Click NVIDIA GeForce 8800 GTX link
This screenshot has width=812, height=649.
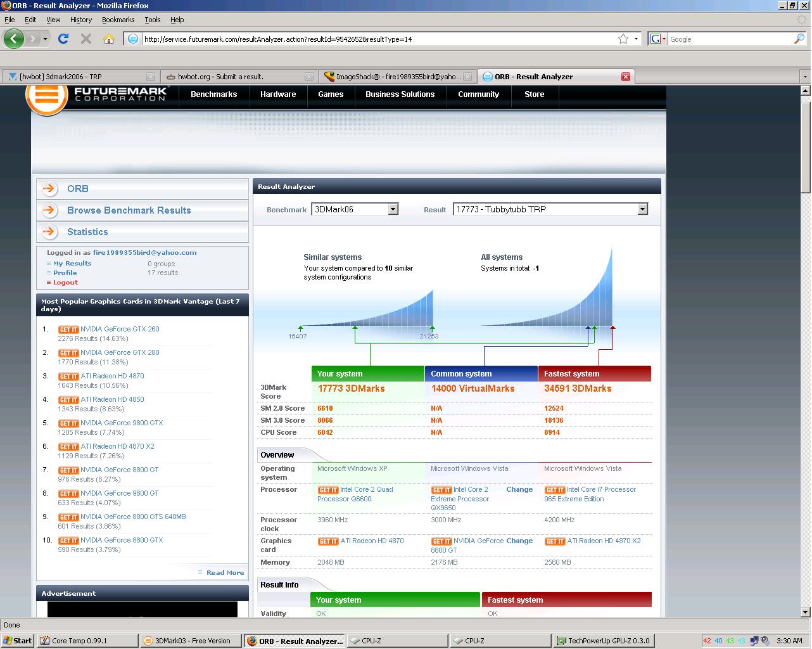click(122, 541)
